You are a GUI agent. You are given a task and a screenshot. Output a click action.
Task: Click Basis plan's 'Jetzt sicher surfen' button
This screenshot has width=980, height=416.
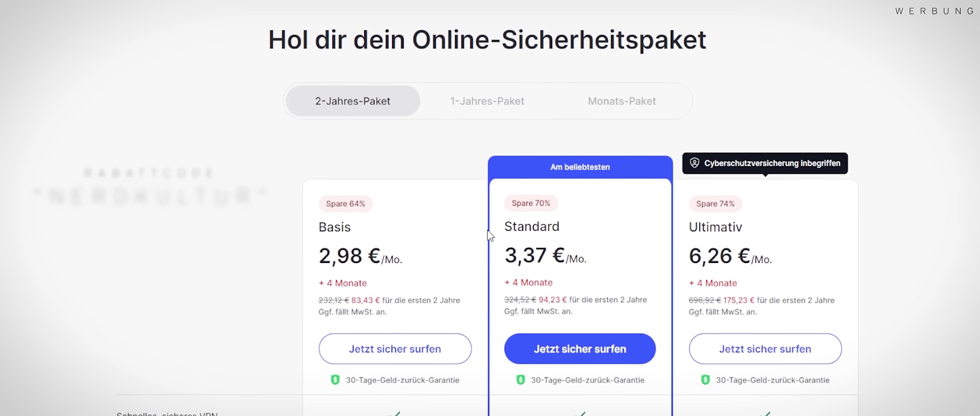tap(395, 349)
